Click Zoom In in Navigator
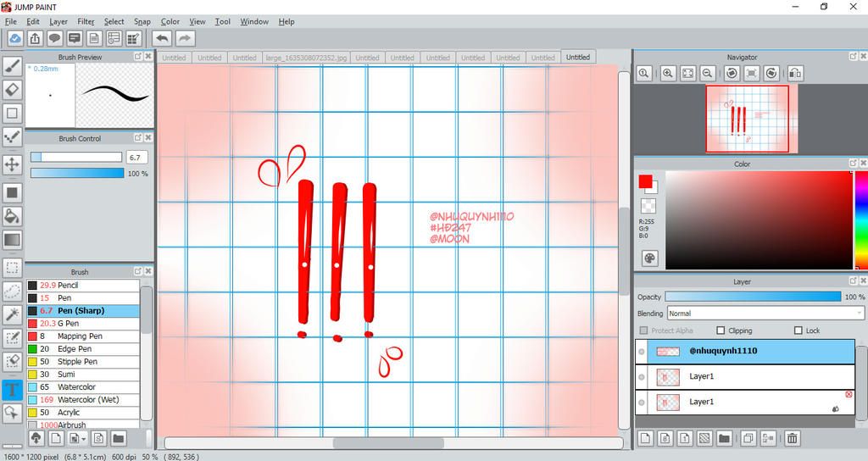 tap(668, 73)
